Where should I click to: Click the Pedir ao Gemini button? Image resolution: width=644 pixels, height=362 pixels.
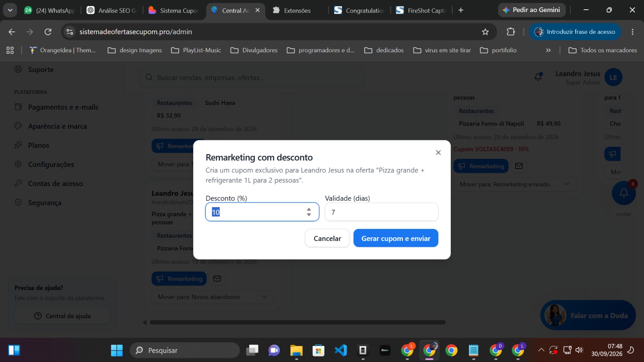[532, 10]
